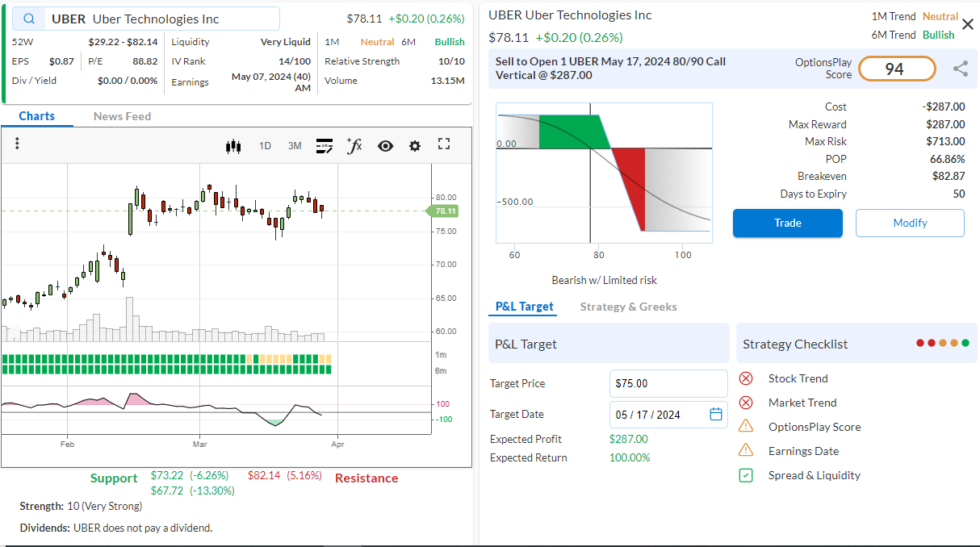Click the Stock Trend red X icon
Viewport: 980px width, 547px height.
pyautogui.click(x=746, y=378)
